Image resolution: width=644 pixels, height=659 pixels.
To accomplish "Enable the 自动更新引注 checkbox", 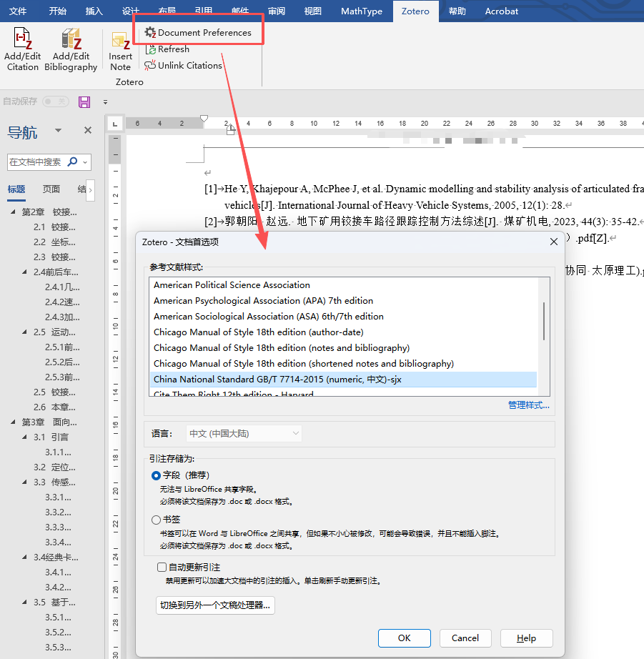I will pos(162,568).
